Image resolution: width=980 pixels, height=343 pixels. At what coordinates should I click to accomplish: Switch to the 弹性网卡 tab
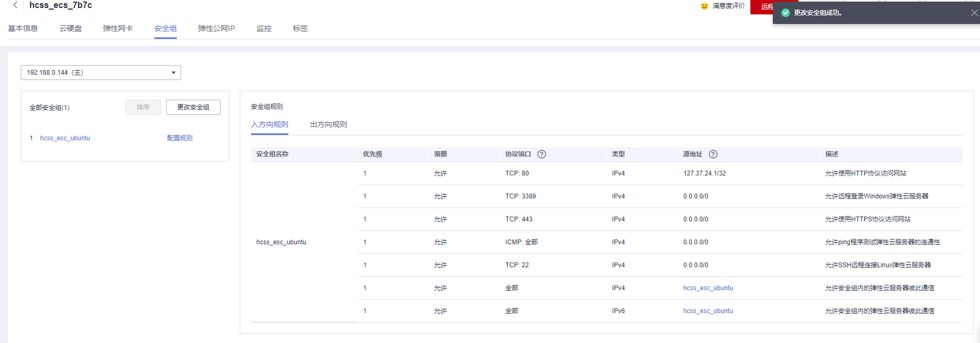click(118, 28)
